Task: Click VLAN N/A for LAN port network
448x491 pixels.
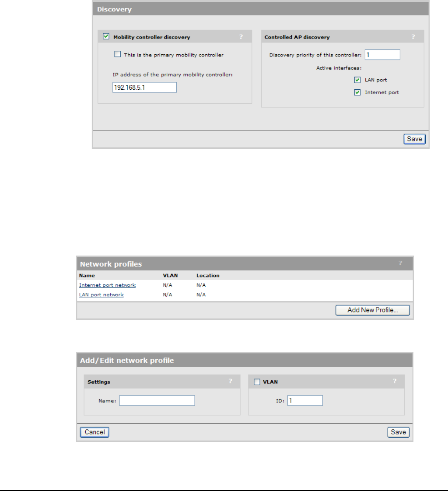Action: [168, 295]
